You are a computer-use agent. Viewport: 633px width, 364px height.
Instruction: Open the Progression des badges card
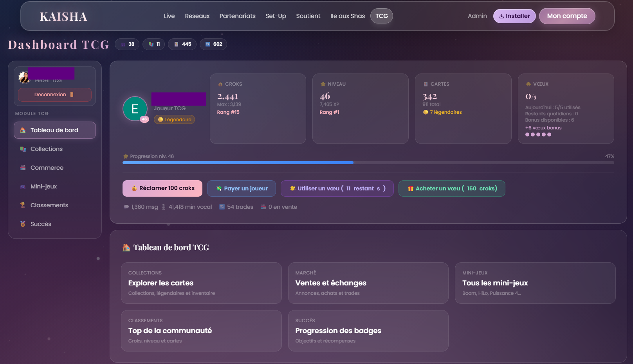point(368,331)
